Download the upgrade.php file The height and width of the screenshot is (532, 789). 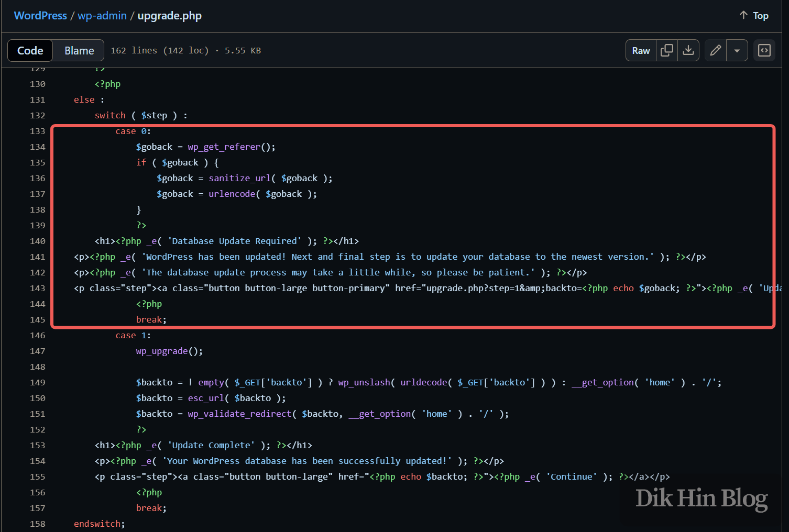pyautogui.click(x=688, y=50)
